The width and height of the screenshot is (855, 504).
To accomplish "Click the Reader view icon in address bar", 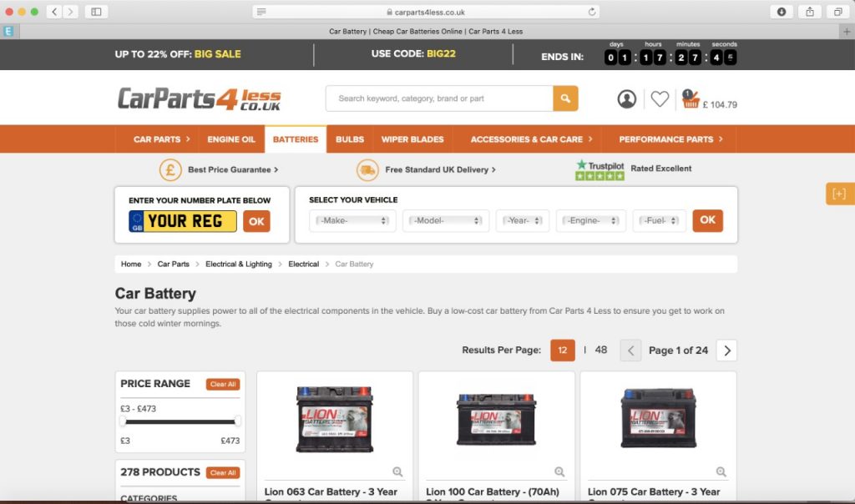I will 261,12.
